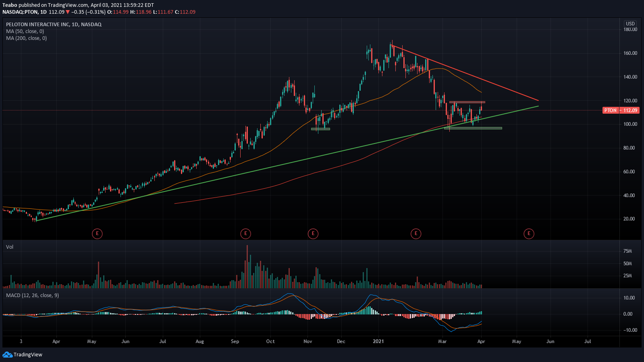The height and width of the screenshot is (362, 644).
Task: Click the 50M volume axis label
Action: pos(627,264)
